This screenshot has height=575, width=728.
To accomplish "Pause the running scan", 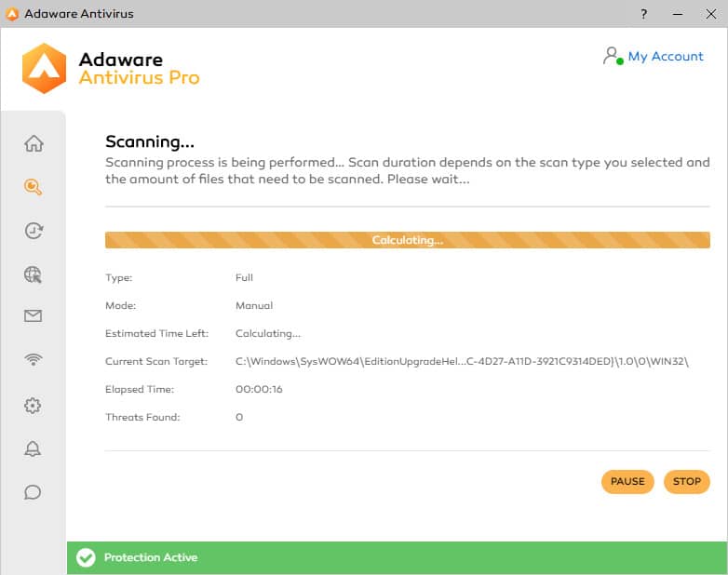I will click(x=627, y=481).
